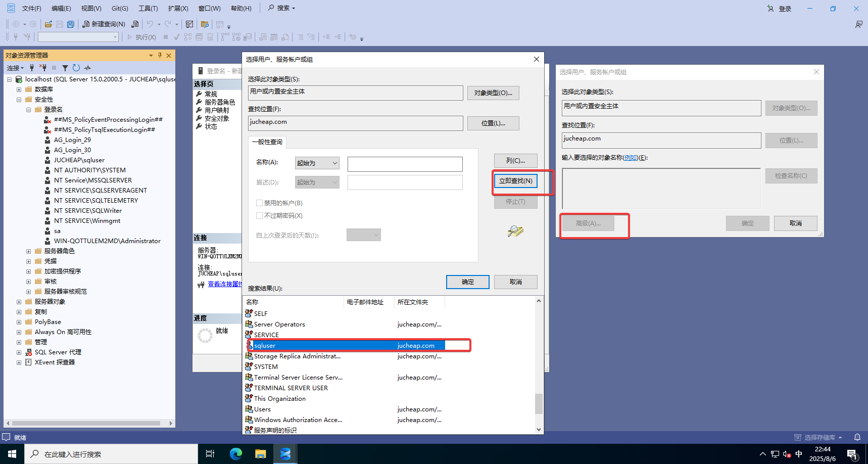Open the 查看连接属性 link
The image size is (868, 464).
[225, 284]
